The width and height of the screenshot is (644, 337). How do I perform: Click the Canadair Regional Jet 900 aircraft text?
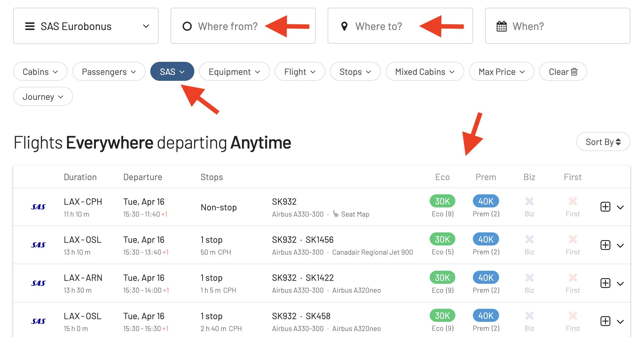point(373,252)
